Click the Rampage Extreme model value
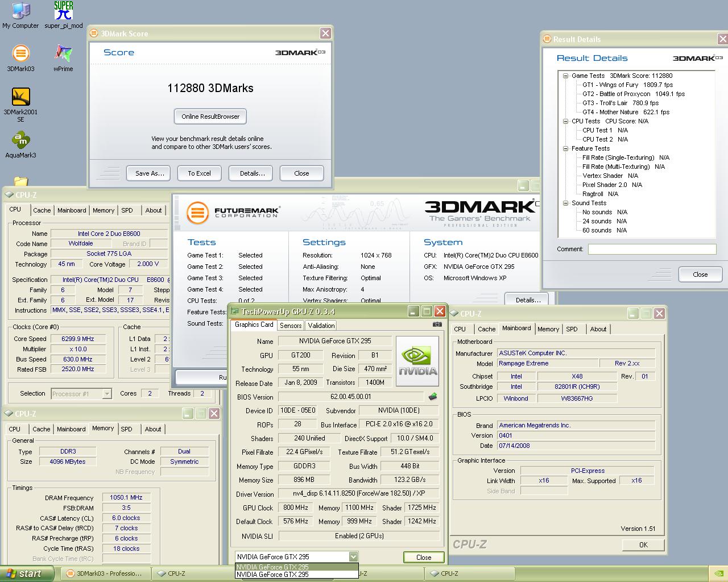 point(548,363)
